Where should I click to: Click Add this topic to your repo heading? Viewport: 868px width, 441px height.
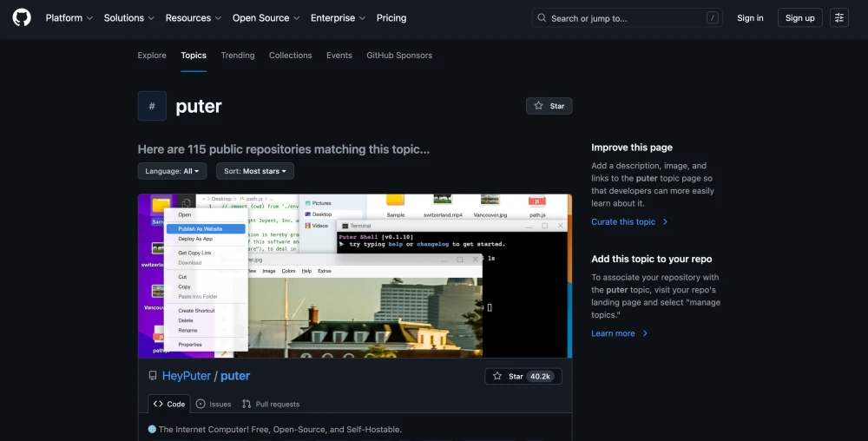(x=652, y=259)
